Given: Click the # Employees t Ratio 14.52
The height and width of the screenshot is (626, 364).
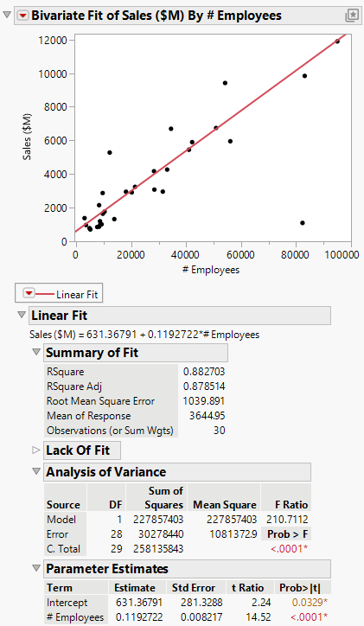Looking at the screenshot, I should click(259, 617).
